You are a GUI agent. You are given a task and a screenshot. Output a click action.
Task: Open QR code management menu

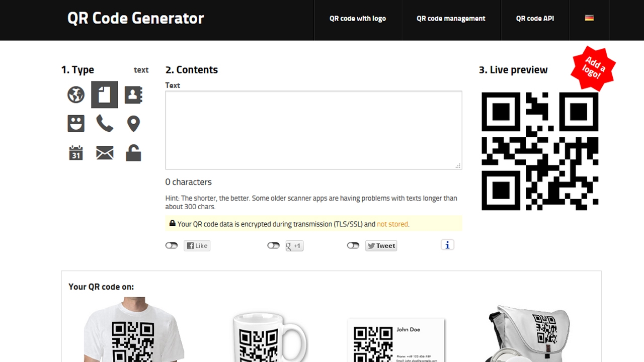(x=451, y=19)
